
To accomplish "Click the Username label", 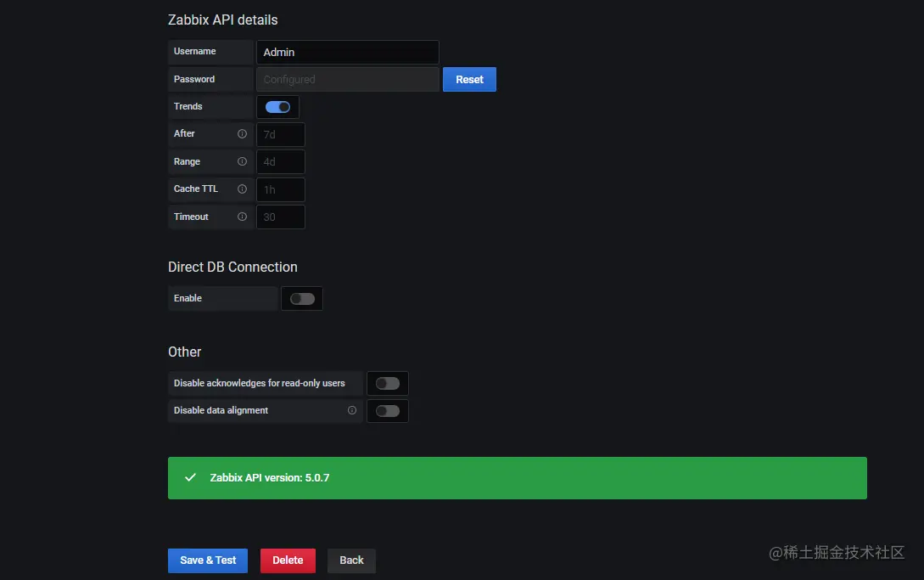I will pos(194,51).
